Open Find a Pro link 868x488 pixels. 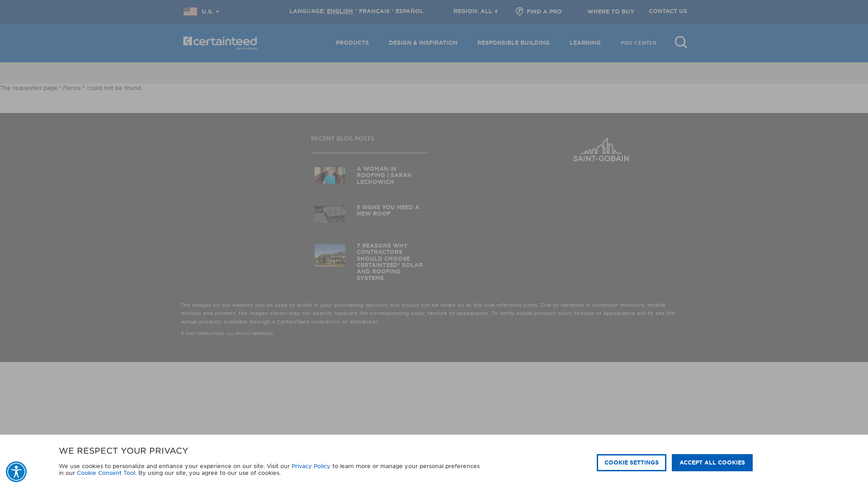click(x=544, y=12)
